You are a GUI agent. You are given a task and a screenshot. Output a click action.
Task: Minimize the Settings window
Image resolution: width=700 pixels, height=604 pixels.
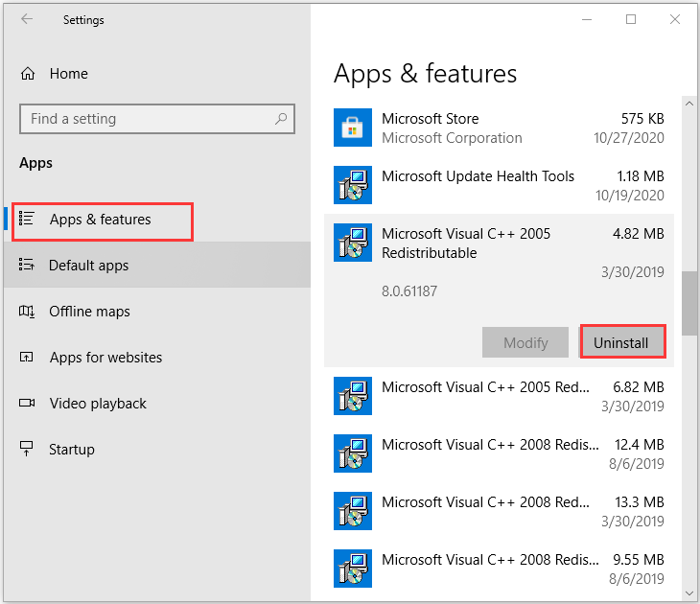click(x=587, y=19)
